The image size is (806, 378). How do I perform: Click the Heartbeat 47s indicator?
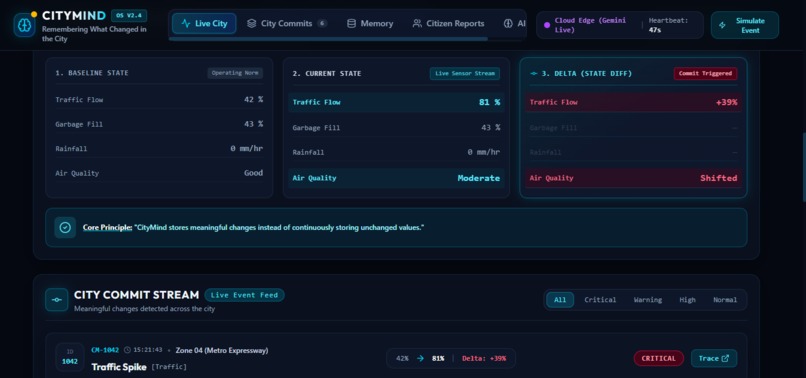click(x=668, y=25)
